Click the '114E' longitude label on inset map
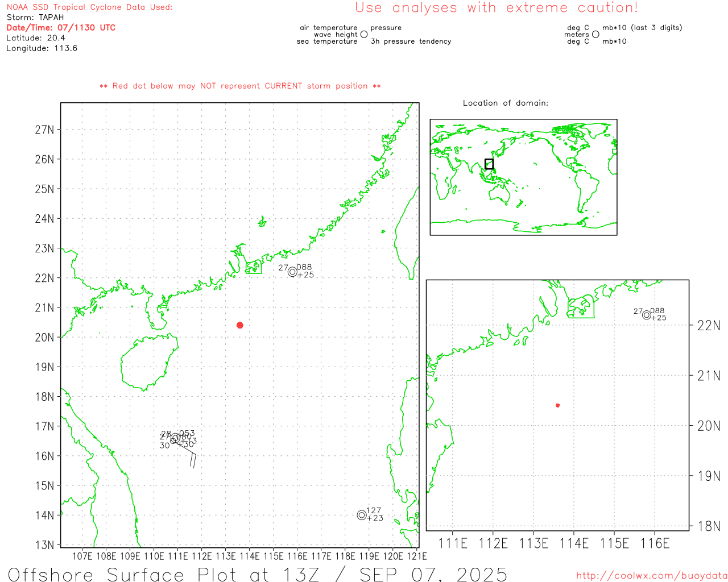The width and height of the screenshot is (728, 582). click(574, 543)
